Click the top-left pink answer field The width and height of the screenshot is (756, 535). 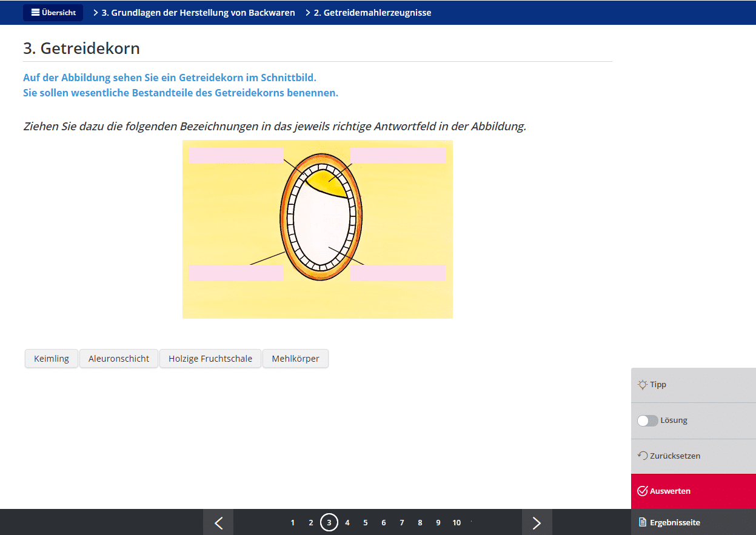(x=236, y=156)
